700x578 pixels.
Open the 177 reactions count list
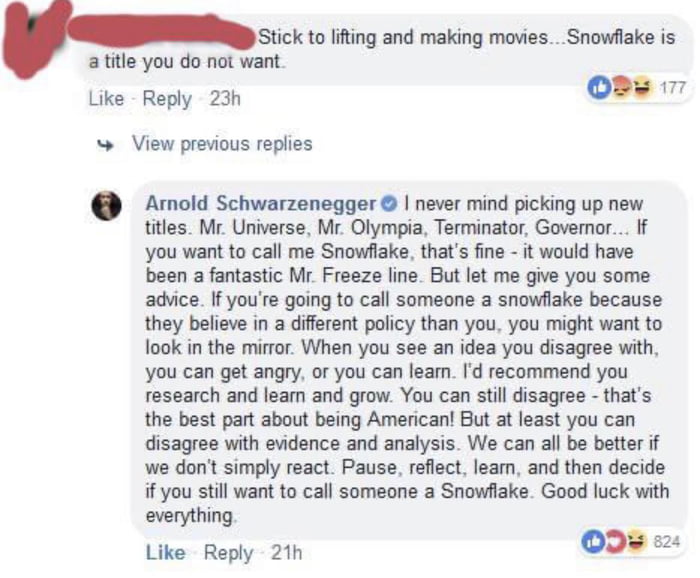[673, 87]
